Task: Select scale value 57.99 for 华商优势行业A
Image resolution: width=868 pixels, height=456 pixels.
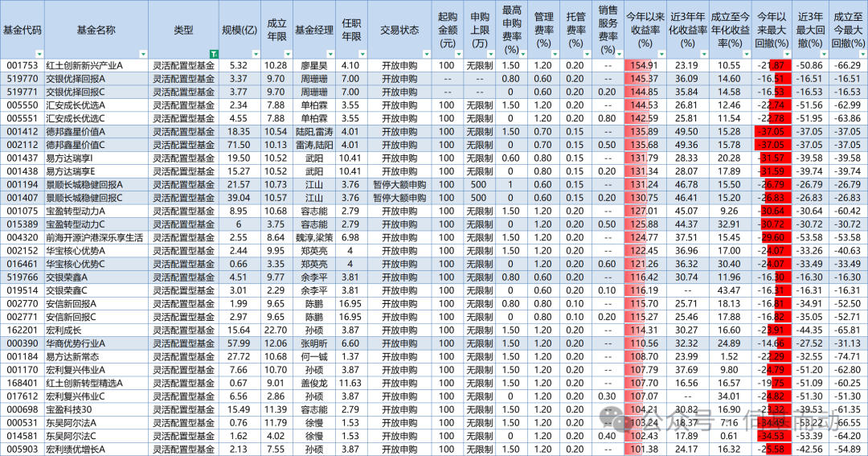Action: pos(240,343)
